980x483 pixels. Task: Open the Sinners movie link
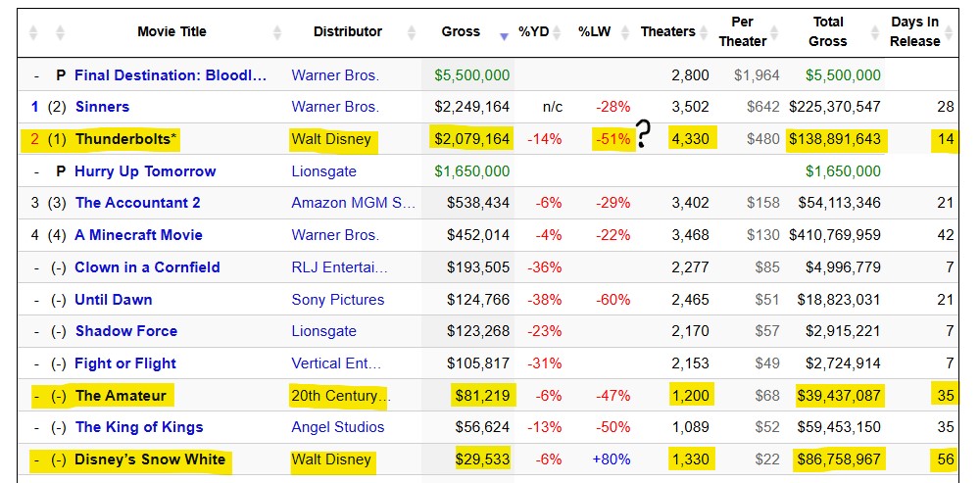point(103,107)
